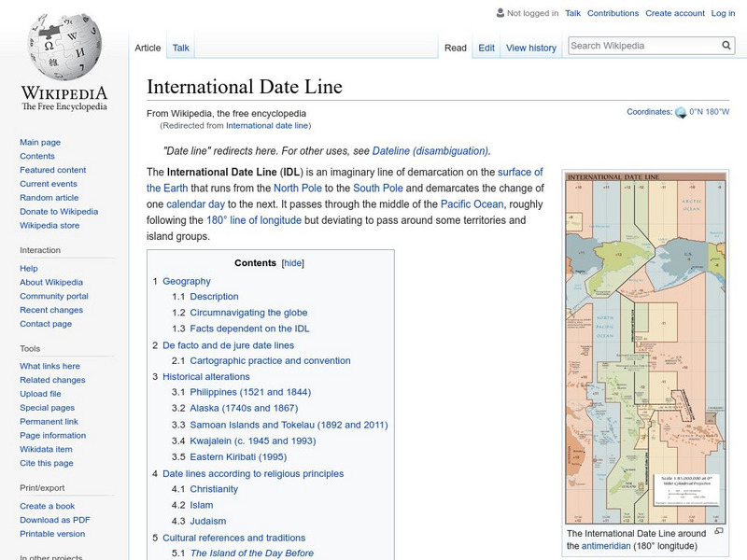Click the Wikipedia globe logo

64,49
